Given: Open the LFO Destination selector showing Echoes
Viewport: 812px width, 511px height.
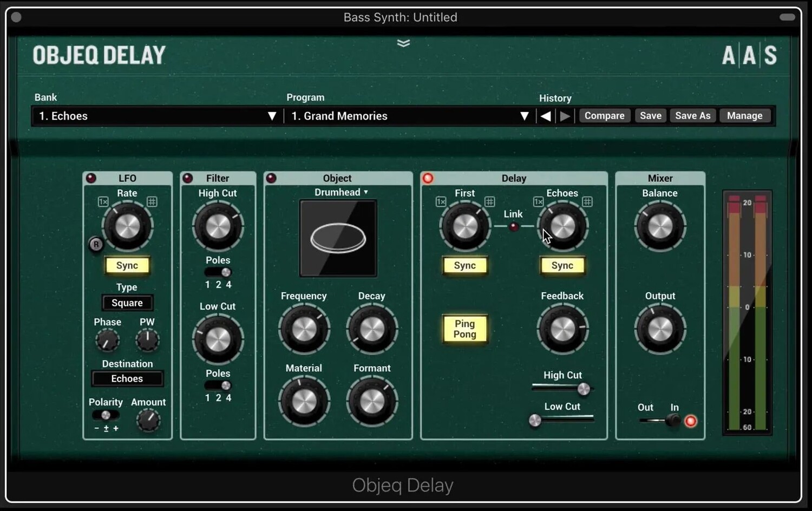Looking at the screenshot, I should [x=127, y=378].
